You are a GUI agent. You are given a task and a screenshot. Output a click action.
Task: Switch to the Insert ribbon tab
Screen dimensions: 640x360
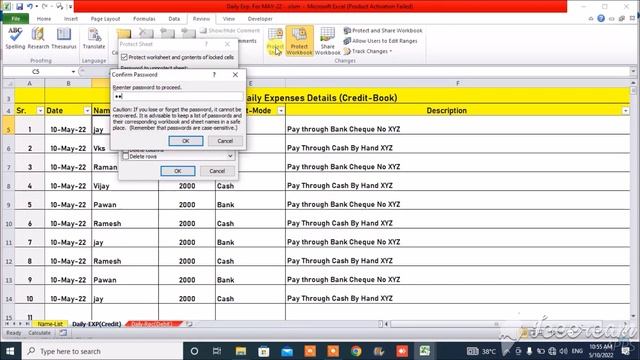click(x=71, y=19)
